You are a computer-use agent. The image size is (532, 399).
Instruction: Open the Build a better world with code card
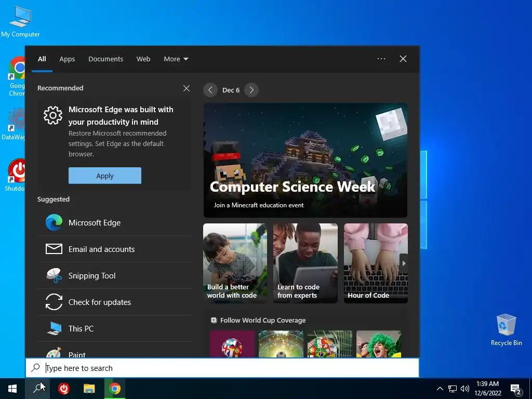click(x=235, y=263)
